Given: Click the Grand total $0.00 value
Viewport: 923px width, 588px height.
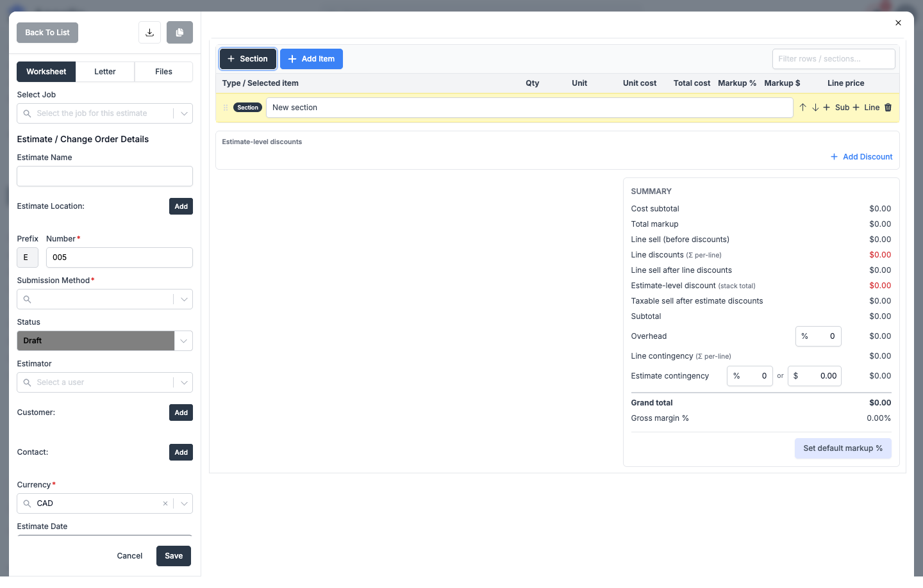Looking at the screenshot, I should pos(880,403).
